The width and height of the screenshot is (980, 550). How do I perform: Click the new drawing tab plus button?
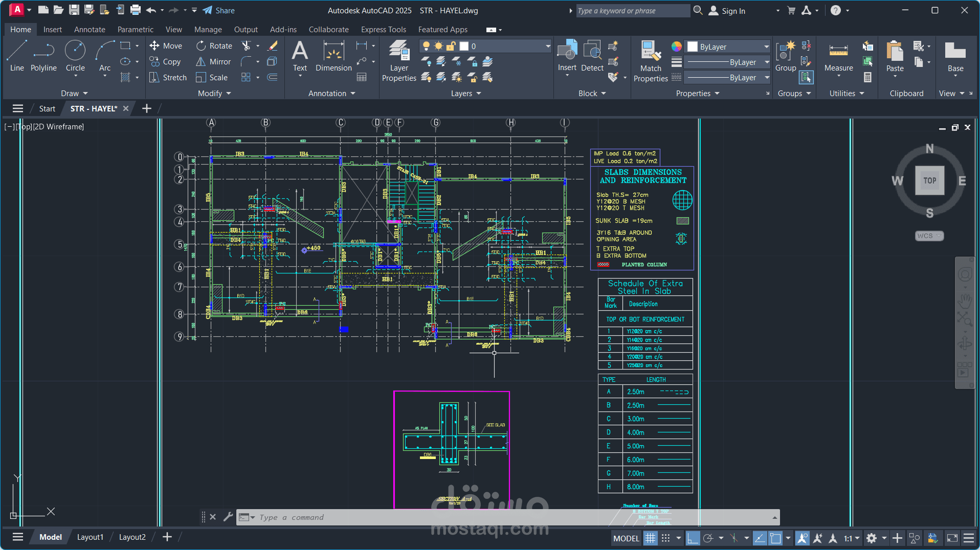pos(146,108)
